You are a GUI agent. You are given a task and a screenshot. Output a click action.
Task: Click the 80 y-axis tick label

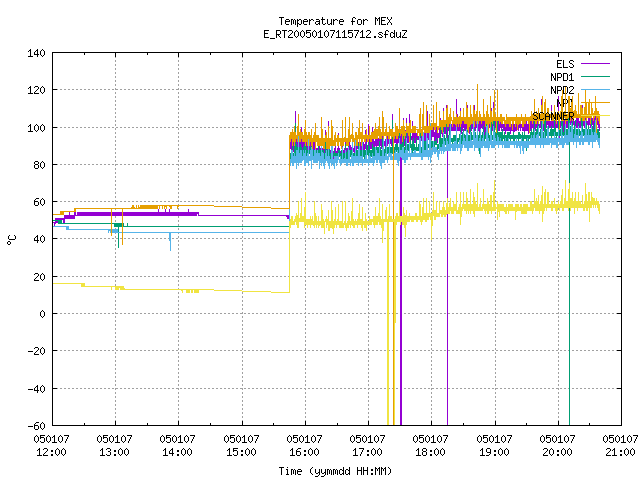(39, 165)
